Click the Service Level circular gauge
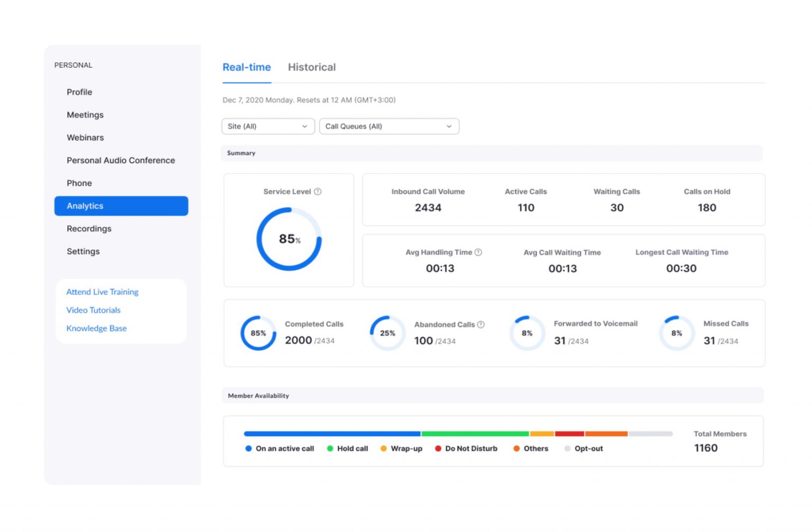The width and height of the screenshot is (812, 532). click(289, 239)
